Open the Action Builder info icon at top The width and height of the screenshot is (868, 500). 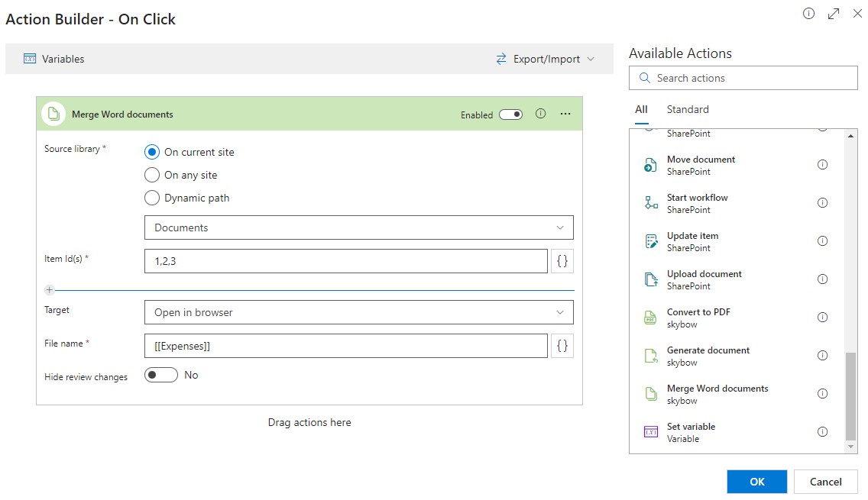(808, 13)
